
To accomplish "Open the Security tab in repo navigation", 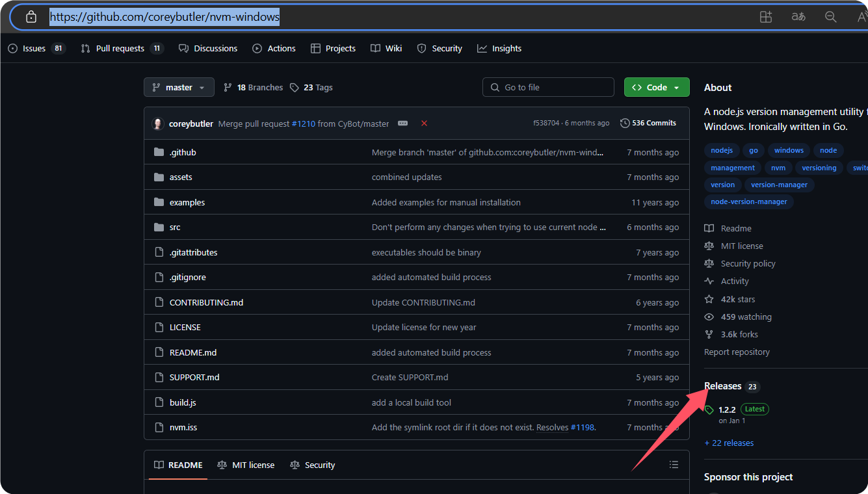I will [x=440, y=48].
